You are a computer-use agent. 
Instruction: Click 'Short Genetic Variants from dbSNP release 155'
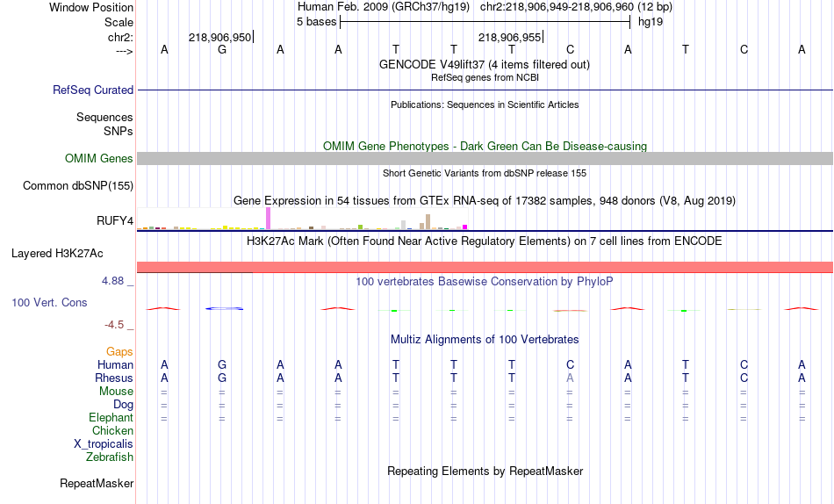tap(485, 173)
